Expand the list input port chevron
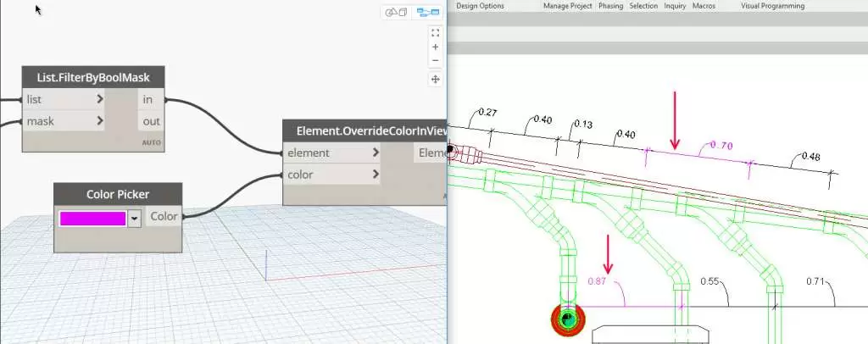The height and width of the screenshot is (344, 868). pos(100,99)
